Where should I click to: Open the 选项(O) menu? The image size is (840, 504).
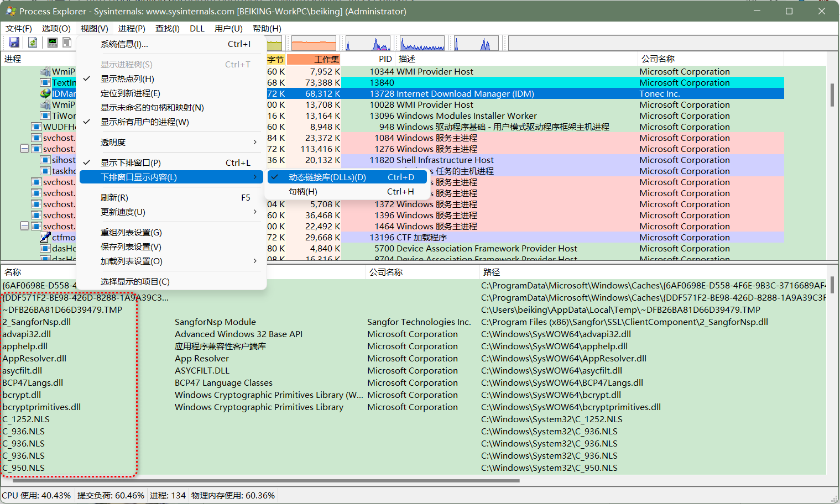pos(56,29)
